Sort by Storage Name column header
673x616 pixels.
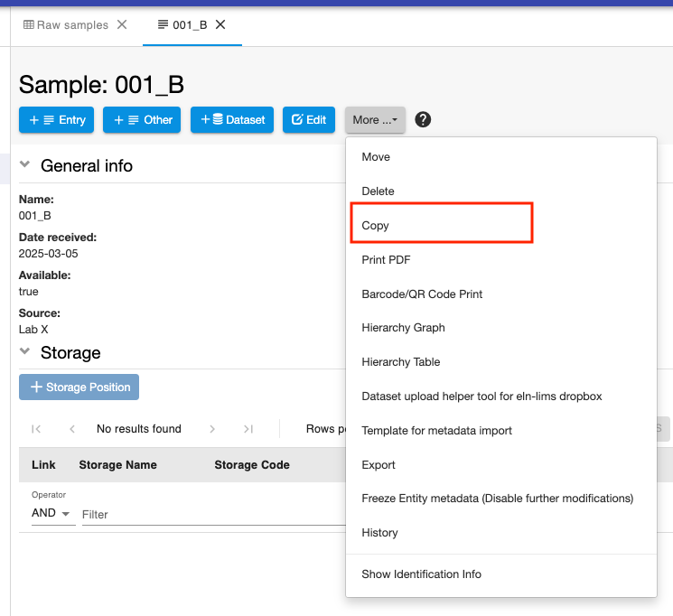coord(117,465)
